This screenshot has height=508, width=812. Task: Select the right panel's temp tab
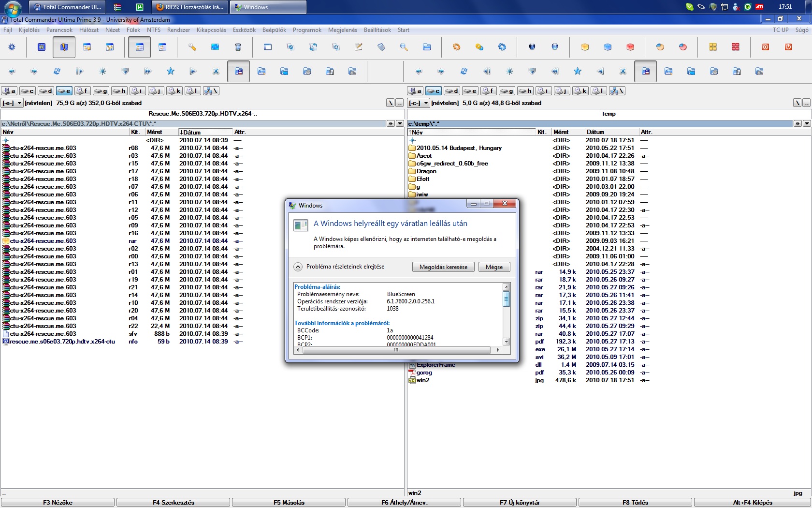click(x=609, y=114)
